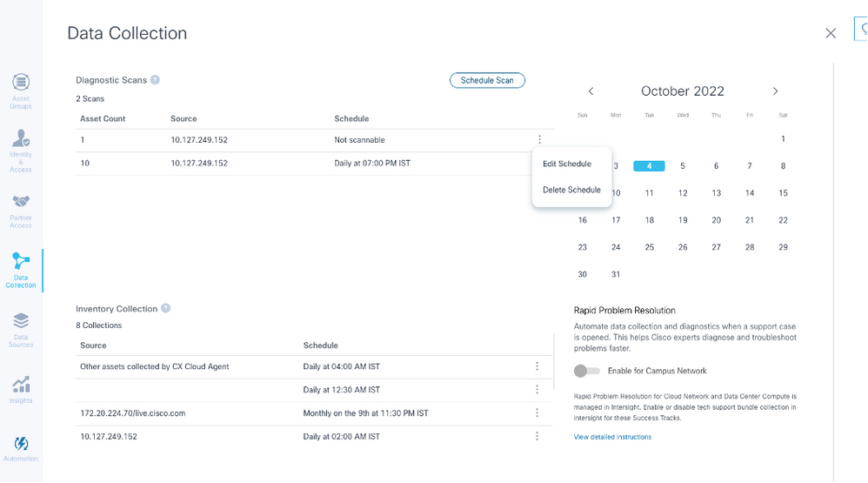Screen dimensions: 868x483
Task: Click Monthly on the 9th at 11:30 PM IST
Action: (x=365, y=413)
